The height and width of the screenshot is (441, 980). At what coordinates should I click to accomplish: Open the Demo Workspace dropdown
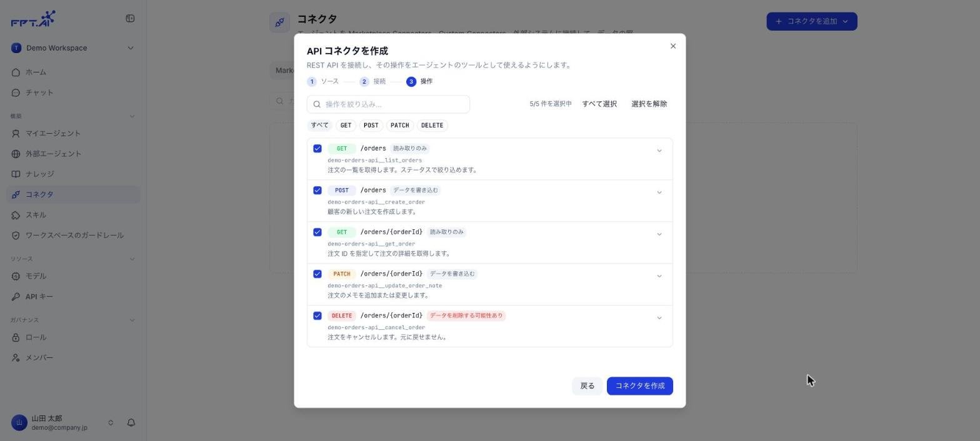[x=73, y=48]
